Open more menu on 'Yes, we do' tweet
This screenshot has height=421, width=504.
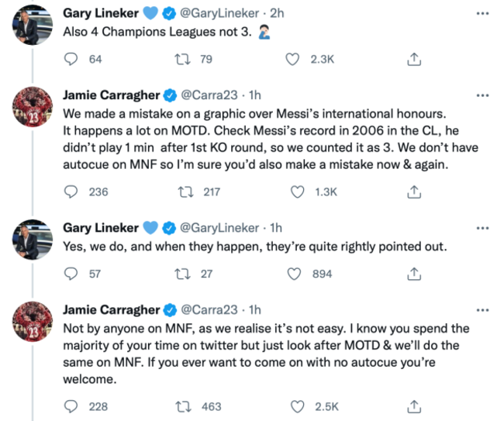(482, 228)
